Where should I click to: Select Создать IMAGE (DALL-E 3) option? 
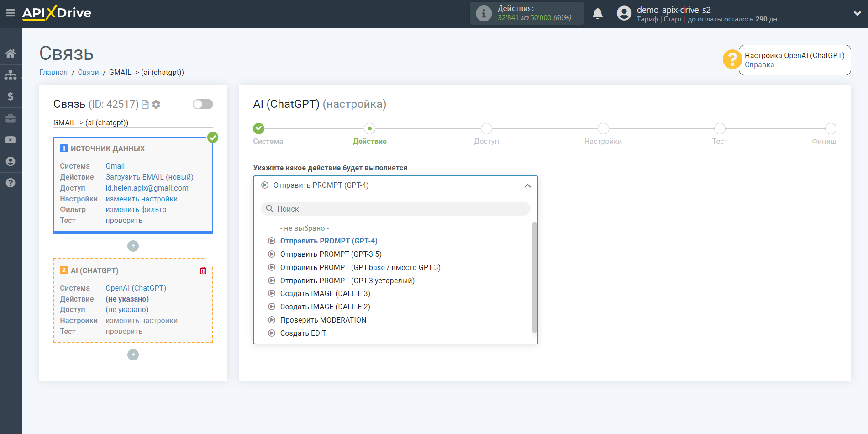pos(325,293)
